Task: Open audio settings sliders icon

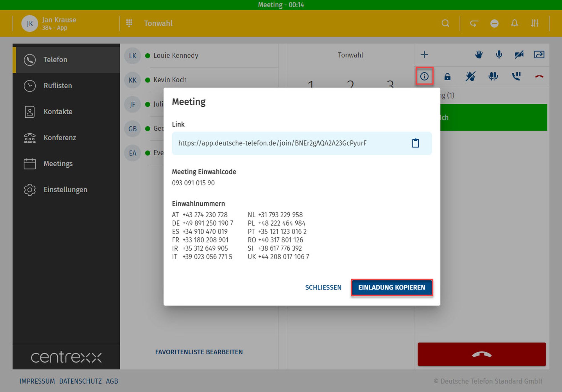Action: (534, 23)
